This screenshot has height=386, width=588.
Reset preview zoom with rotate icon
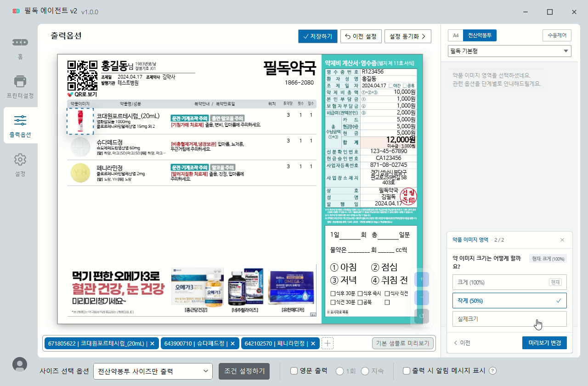[x=422, y=316]
